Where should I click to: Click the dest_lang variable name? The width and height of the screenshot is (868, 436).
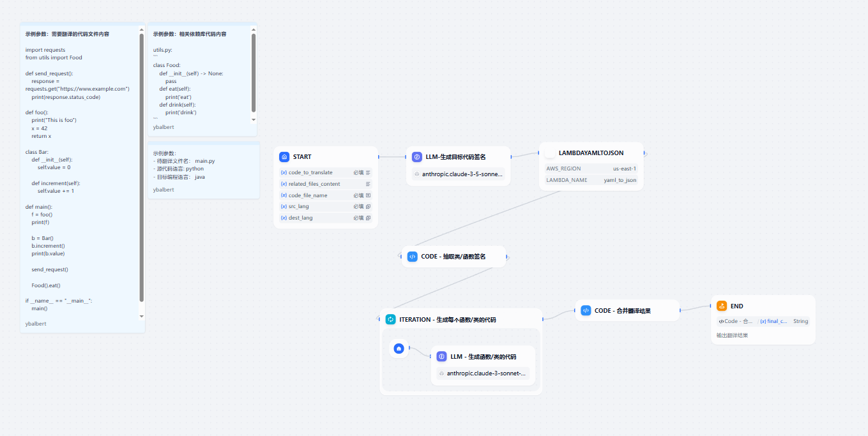pyautogui.click(x=301, y=218)
